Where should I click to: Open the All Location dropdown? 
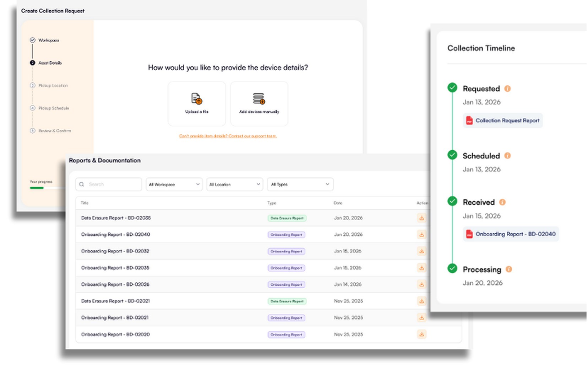click(x=235, y=184)
